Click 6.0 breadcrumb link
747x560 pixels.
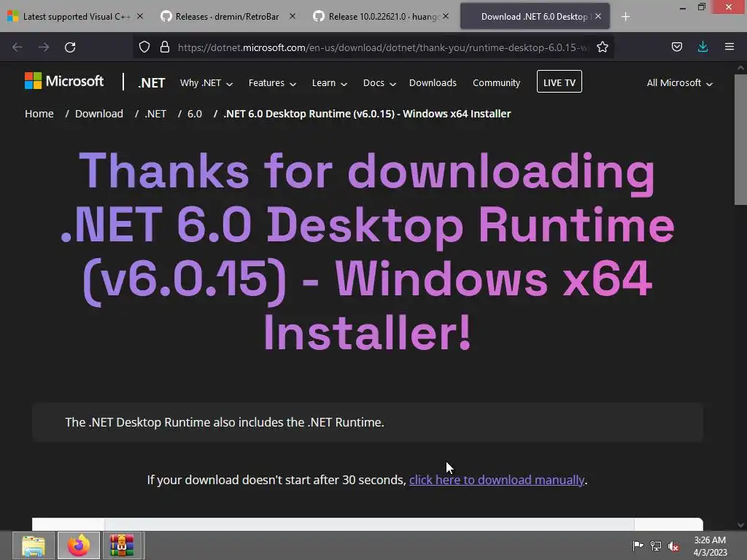pos(194,114)
